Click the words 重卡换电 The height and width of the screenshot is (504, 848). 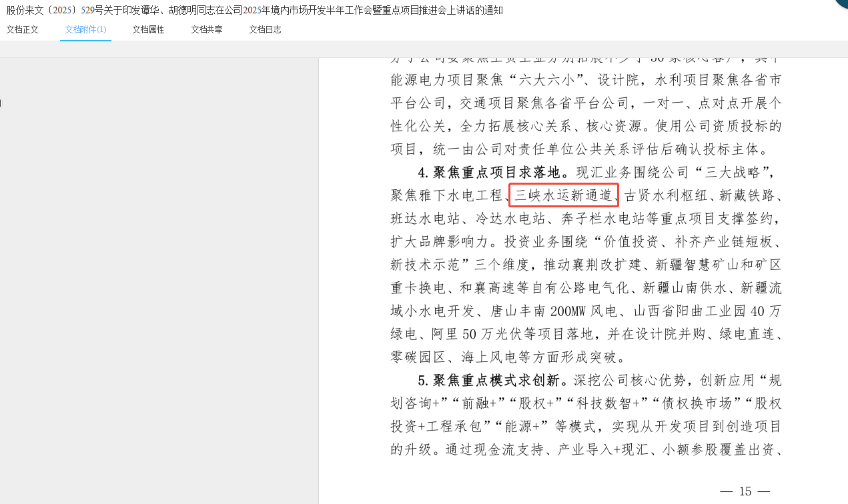pyautogui.click(x=418, y=287)
